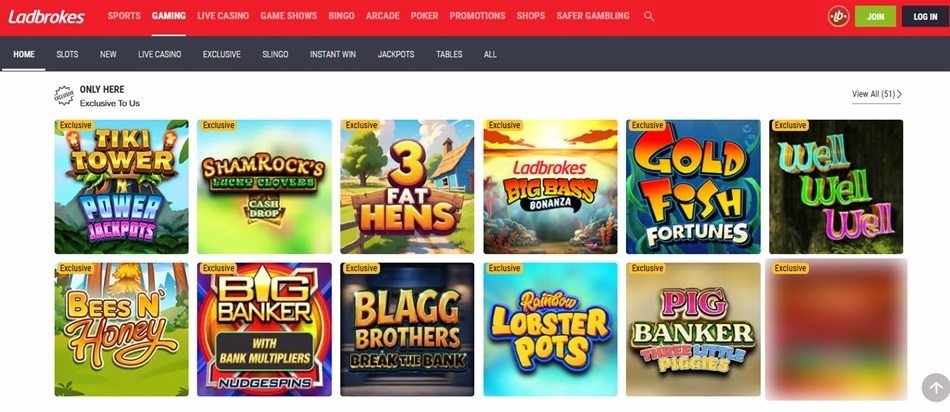Screen dimensions: 950x412
Task: Go to Live Casino in top menu
Action: click(x=223, y=16)
